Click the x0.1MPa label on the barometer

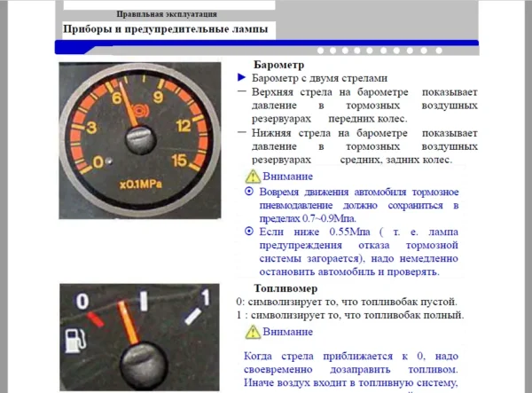[138, 185]
